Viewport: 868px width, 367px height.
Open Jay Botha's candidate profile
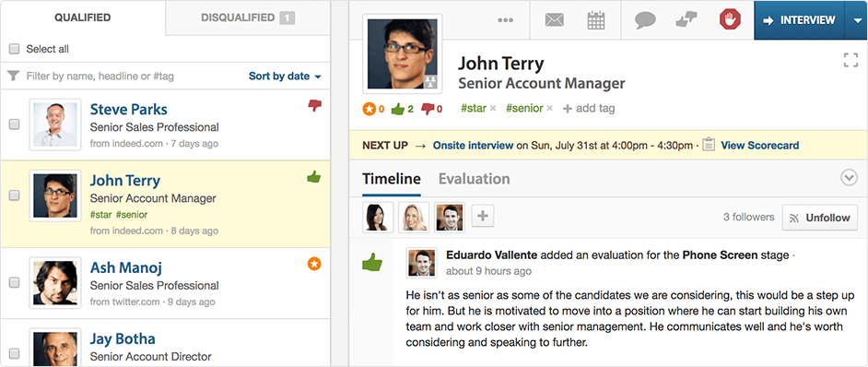(x=123, y=338)
